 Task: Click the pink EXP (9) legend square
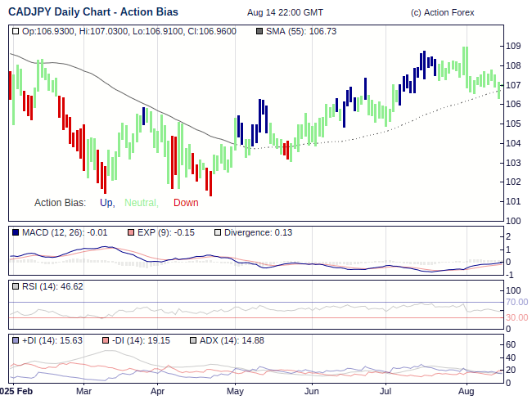coord(130,233)
